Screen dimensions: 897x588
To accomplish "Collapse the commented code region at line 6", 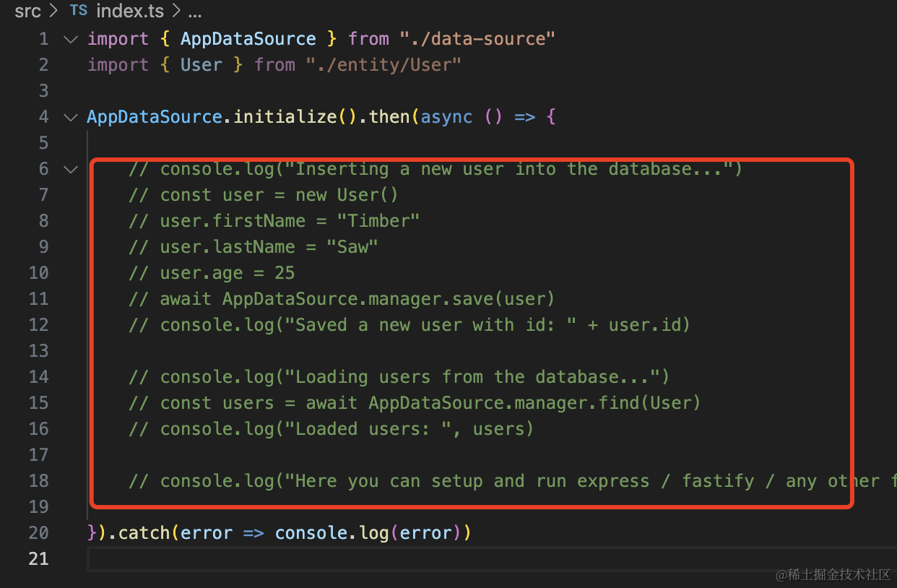I will coord(70,169).
